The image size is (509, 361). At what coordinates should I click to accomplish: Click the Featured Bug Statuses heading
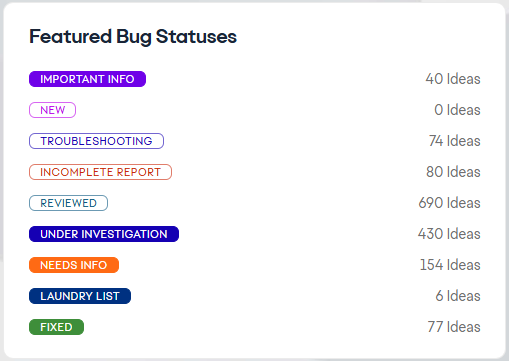click(133, 37)
